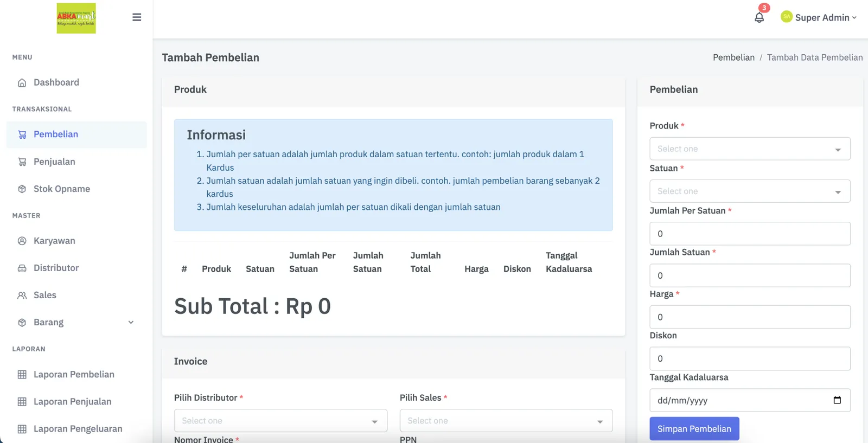The width and height of the screenshot is (868, 443).
Task: Open the Pilih Distributor dropdown
Action: tap(280, 421)
